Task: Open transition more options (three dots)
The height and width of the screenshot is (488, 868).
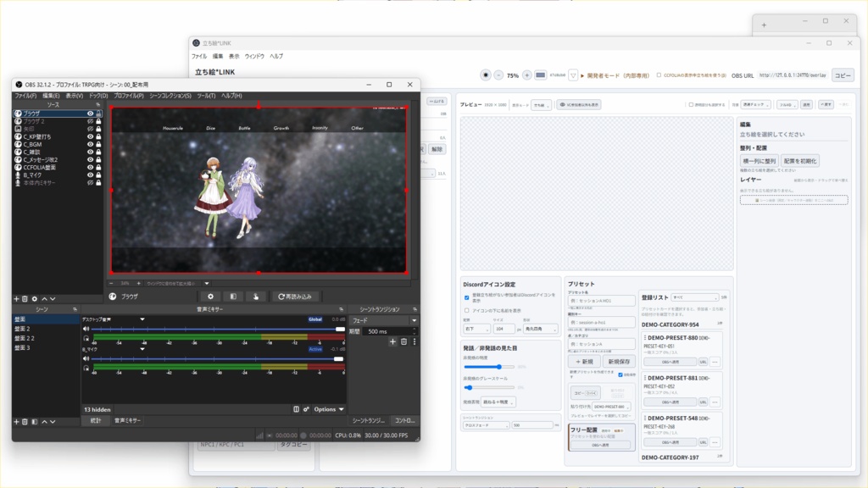Action: (414, 342)
